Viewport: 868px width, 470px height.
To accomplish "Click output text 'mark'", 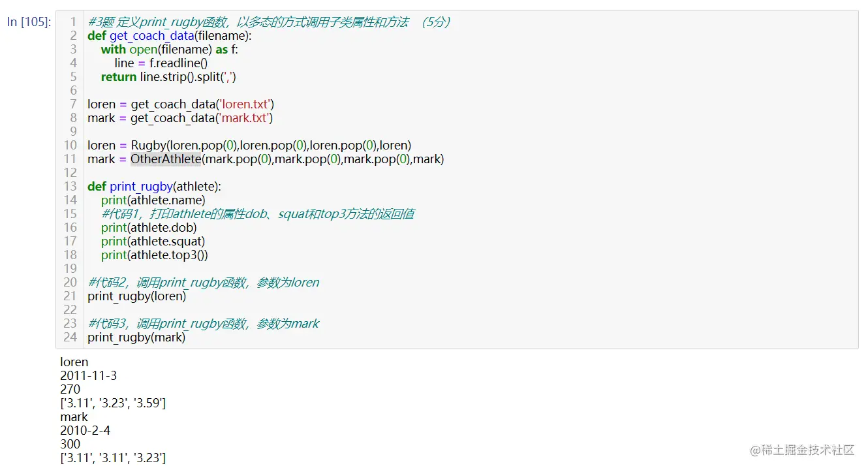I will (x=74, y=416).
